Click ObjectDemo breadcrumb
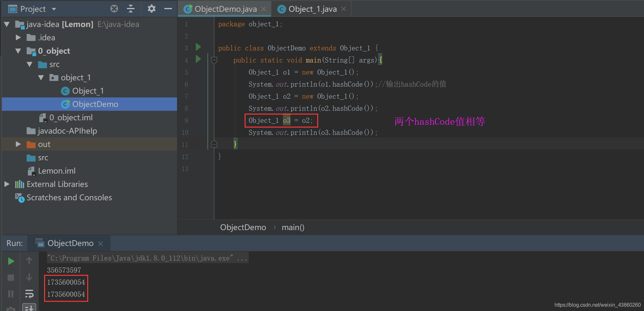The height and width of the screenshot is (311, 644). click(243, 228)
